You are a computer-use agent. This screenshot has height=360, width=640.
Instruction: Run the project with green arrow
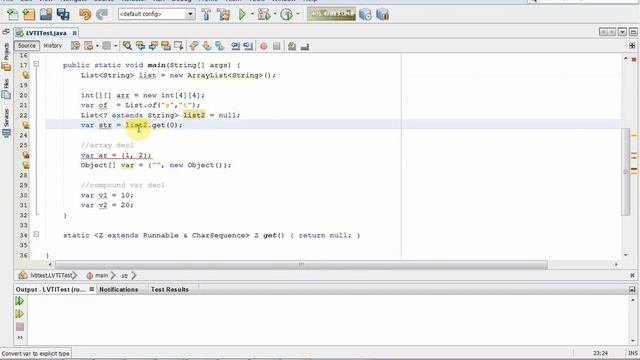coord(242,15)
